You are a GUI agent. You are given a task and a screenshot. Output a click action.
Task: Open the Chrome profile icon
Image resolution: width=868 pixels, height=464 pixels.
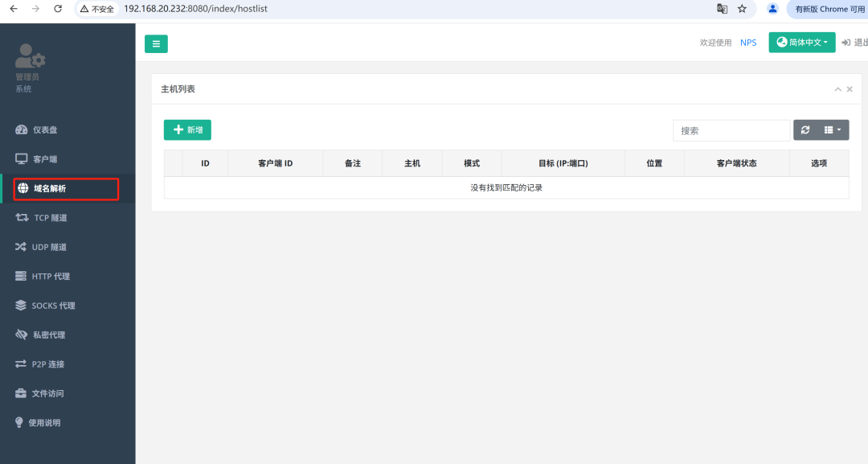click(773, 9)
